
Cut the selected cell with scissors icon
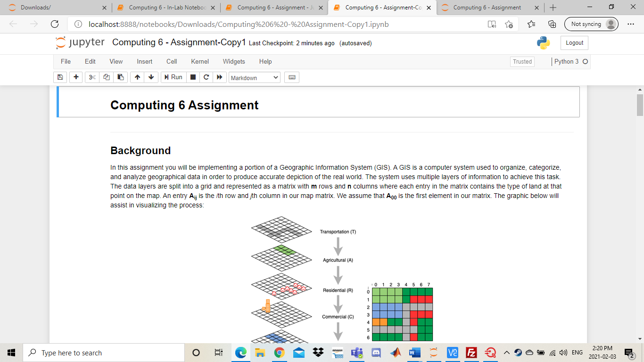tap(92, 77)
